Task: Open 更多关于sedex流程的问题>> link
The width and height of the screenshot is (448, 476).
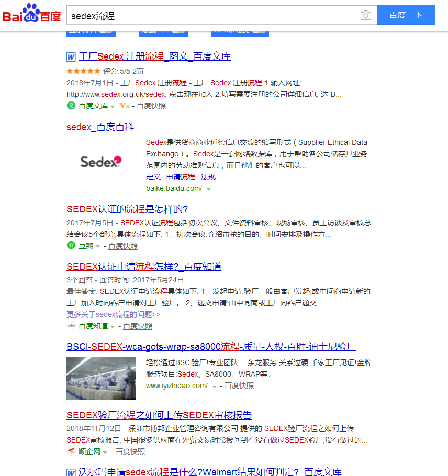Action: pos(113,314)
